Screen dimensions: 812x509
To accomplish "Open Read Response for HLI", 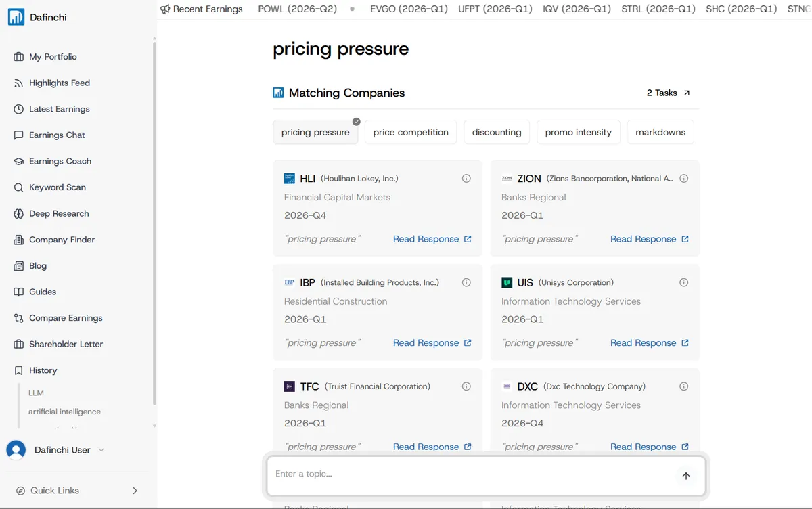I will click(x=432, y=239).
